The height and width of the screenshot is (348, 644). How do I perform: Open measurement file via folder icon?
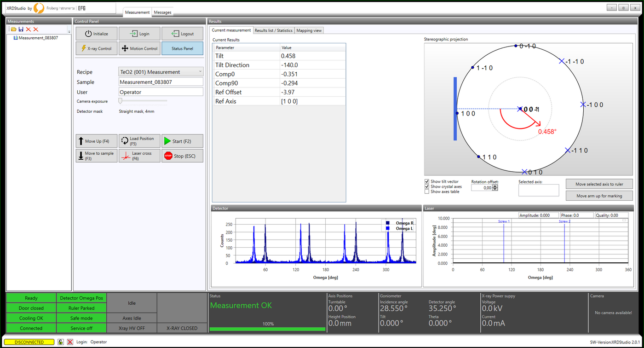click(14, 29)
